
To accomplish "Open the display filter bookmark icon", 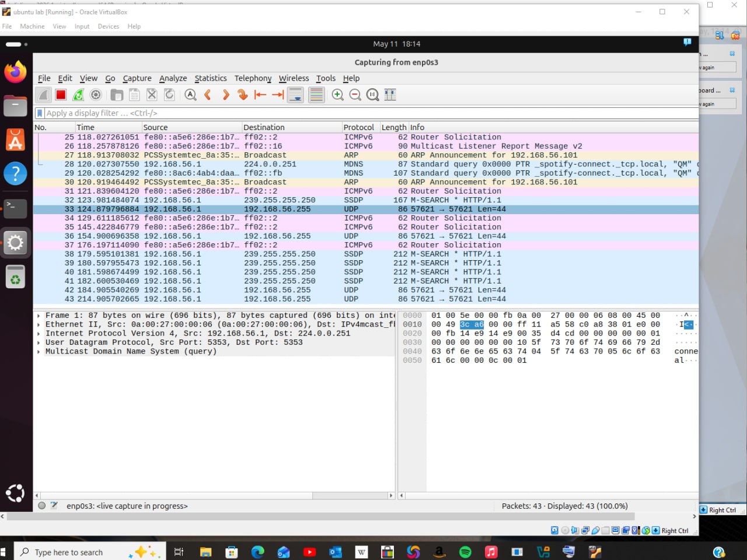I will point(40,113).
